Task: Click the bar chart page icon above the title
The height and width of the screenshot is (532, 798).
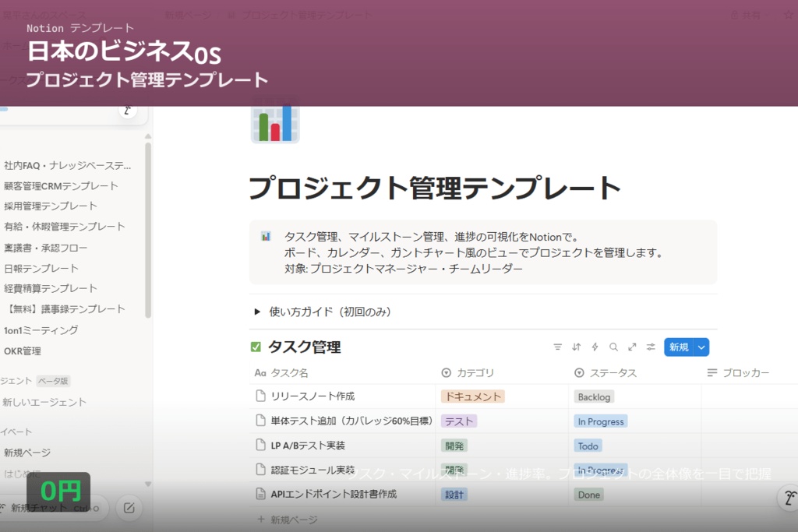Action: [x=274, y=124]
